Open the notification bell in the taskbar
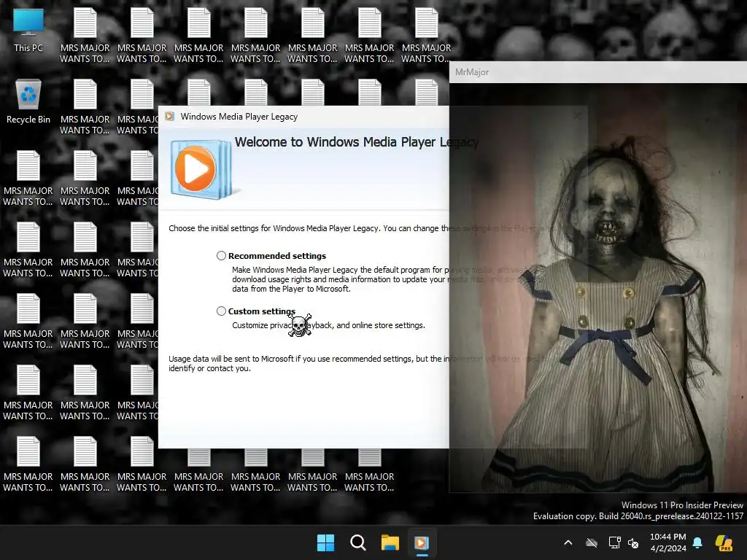The height and width of the screenshot is (560, 747). pos(697,542)
